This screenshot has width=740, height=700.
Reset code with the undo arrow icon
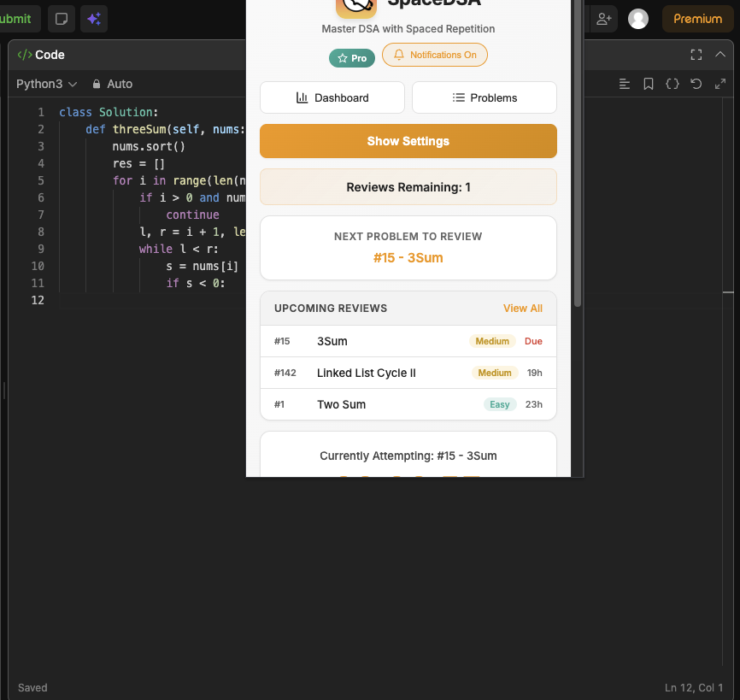(696, 84)
